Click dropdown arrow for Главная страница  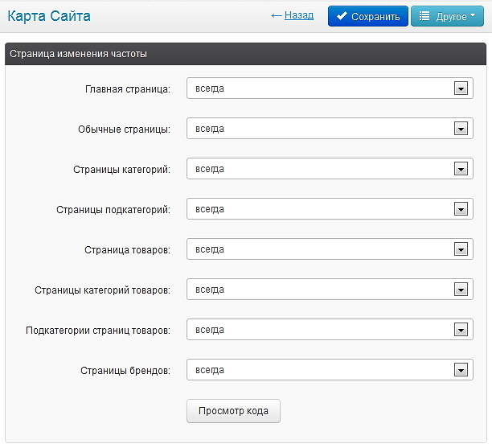461,88
